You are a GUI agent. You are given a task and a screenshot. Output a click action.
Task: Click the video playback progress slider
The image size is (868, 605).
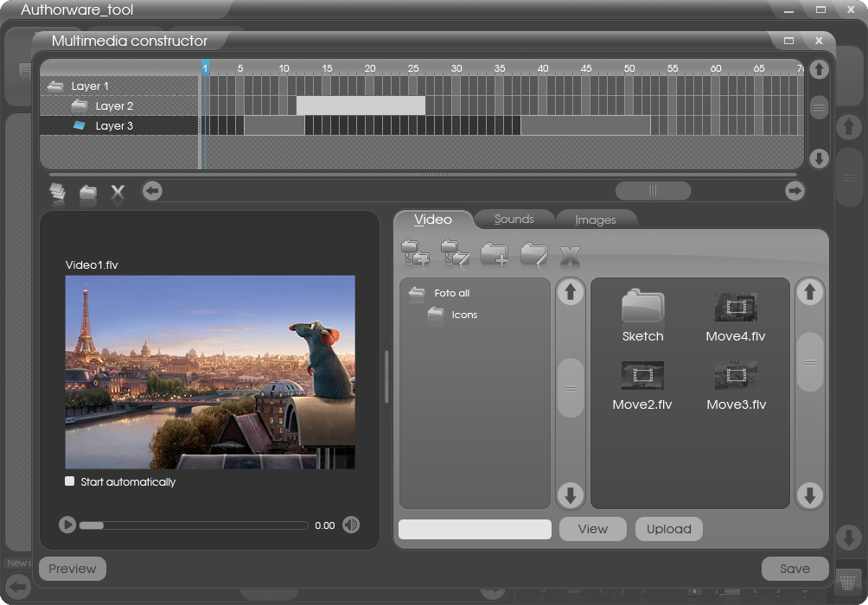(193, 525)
